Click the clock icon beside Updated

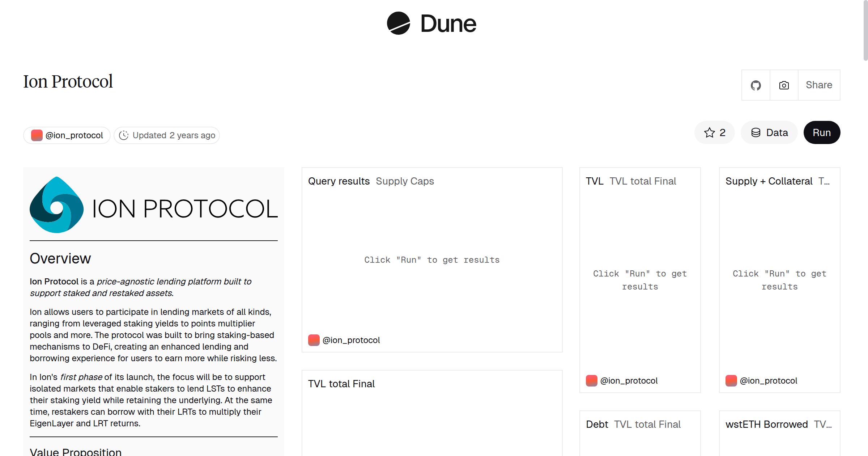(x=124, y=135)
